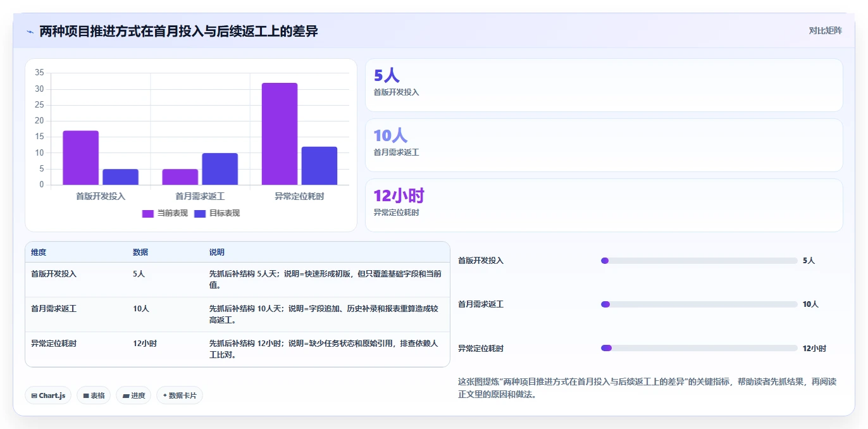Click the progress bar for 首月需求返工

(x=699, y=304)
